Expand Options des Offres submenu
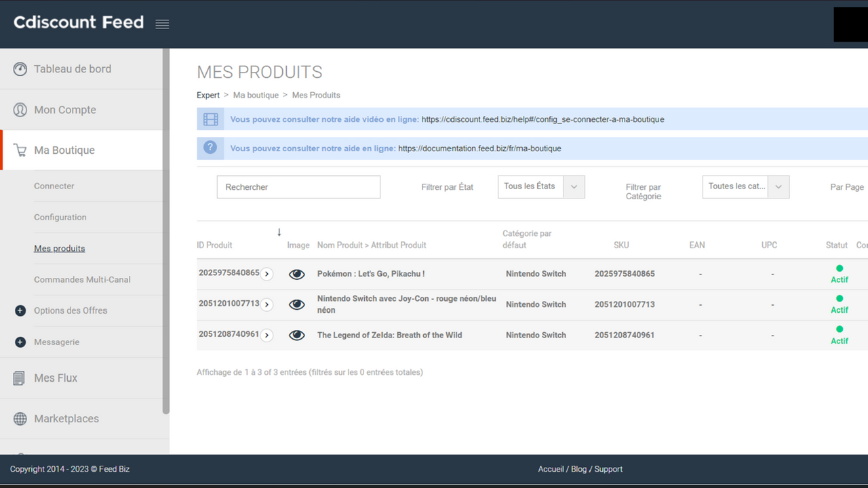Image resolution: width=868 pixels, height=488 pixels. tap(20, 311)
